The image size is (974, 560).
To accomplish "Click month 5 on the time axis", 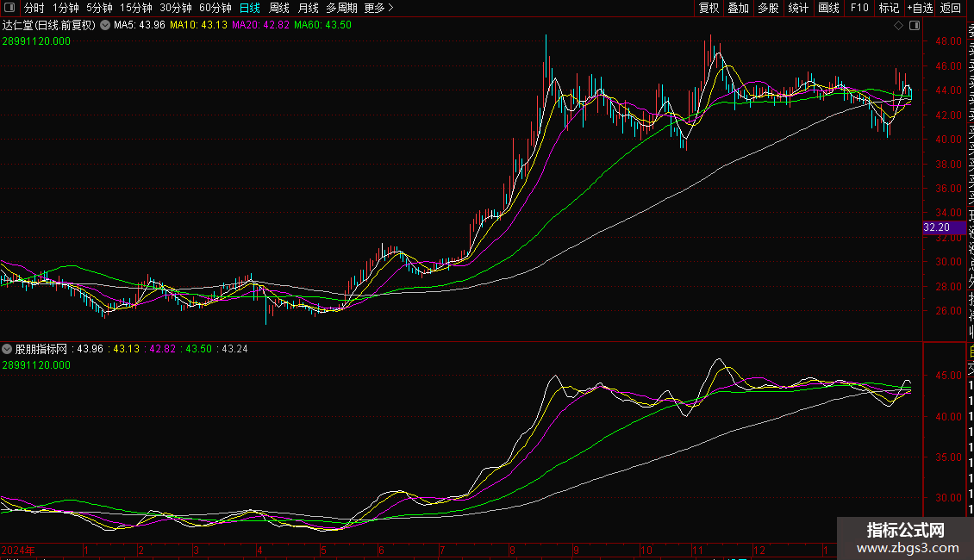I will pyautogui.click(x=323, y=550).
